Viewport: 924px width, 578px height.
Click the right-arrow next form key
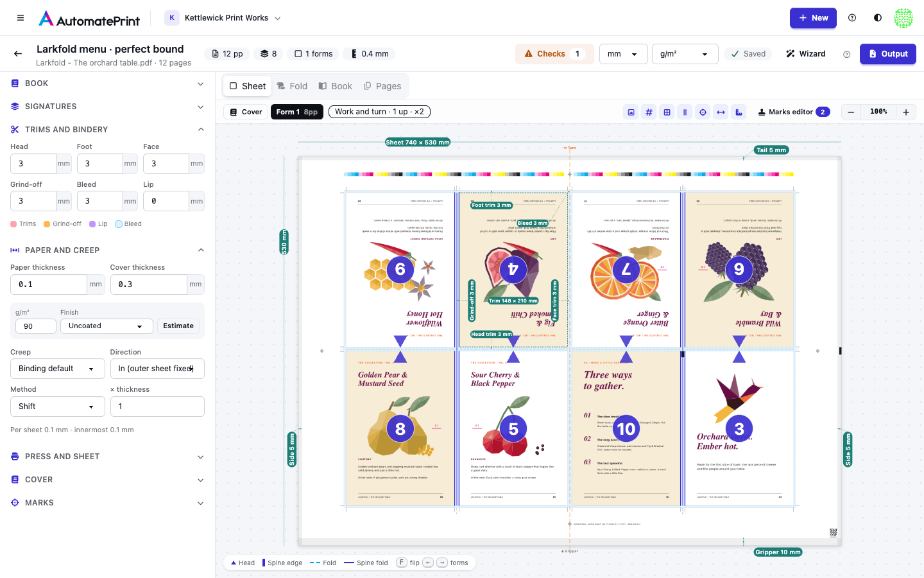click(442, 563)
